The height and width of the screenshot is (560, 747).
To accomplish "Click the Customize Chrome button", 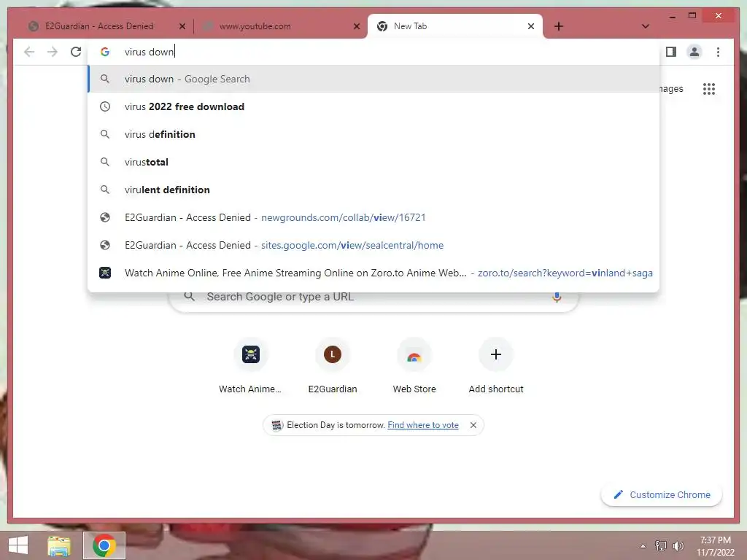I will 662,495.
